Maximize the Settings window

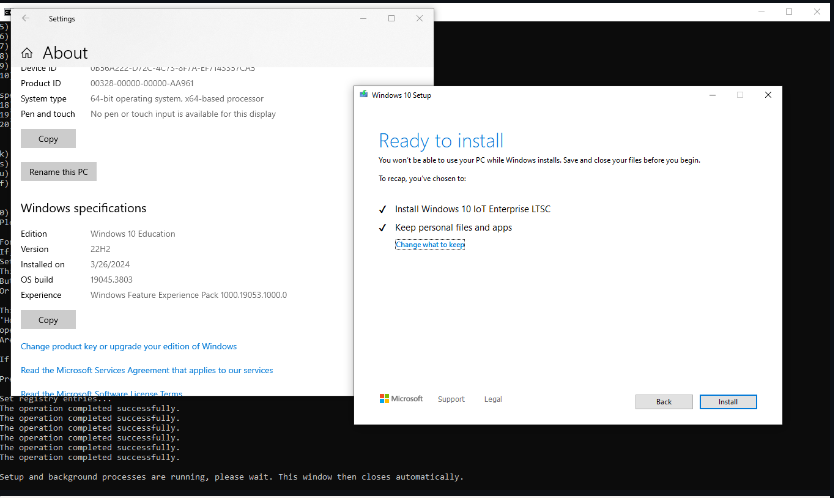391,18
